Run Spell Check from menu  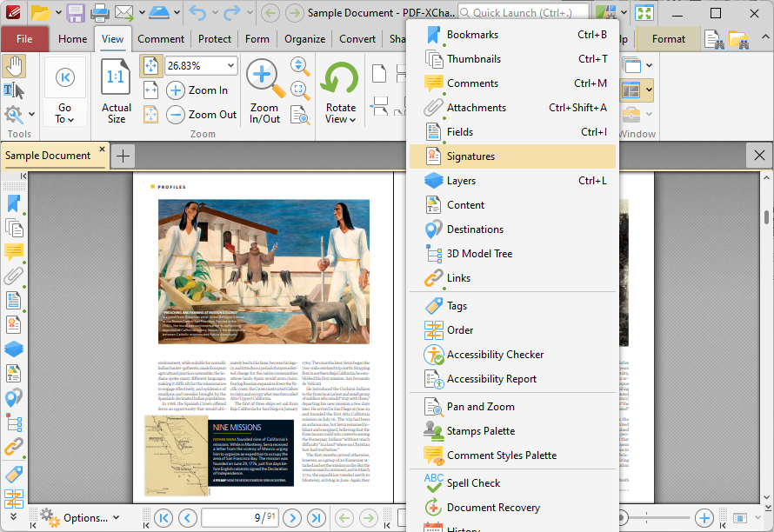tap(512, 483)
